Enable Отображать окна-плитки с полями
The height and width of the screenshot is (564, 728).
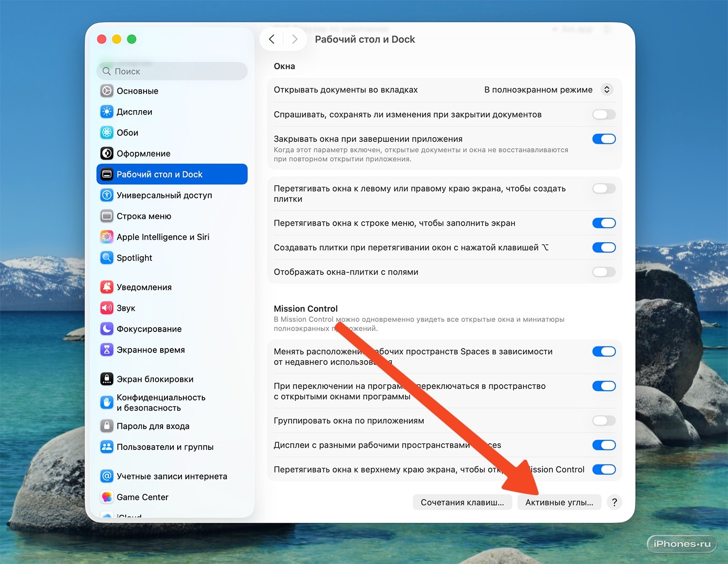coord(604,272)
